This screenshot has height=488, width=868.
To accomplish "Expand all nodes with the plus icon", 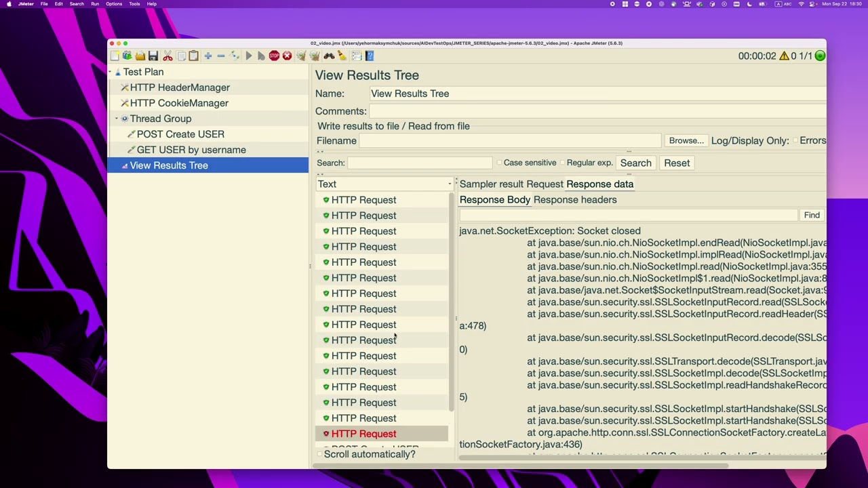I will (x=208, y=56).
